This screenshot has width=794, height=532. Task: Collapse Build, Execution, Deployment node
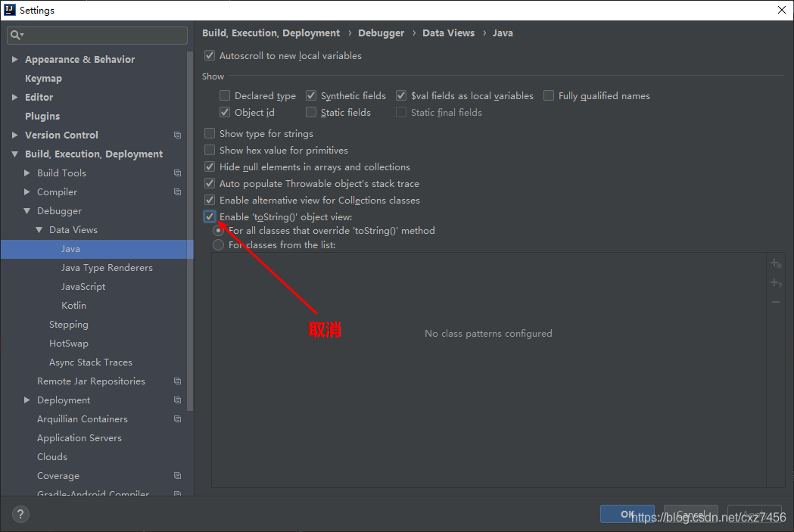[x=14, y=154]
